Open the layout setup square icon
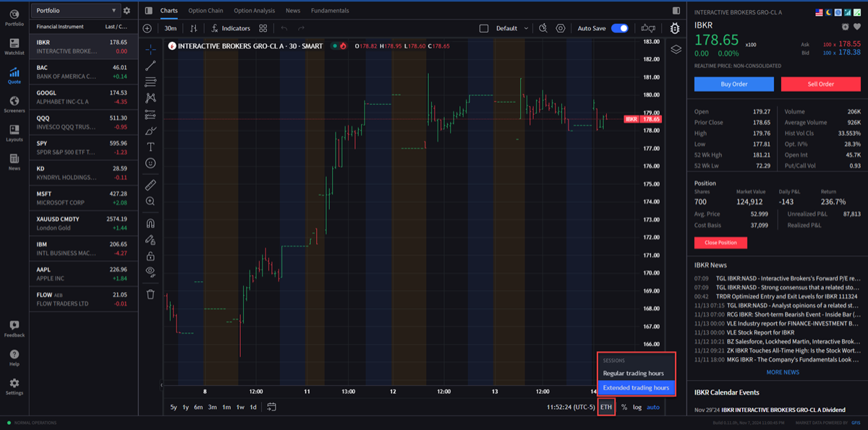 [x=484, y=28]
